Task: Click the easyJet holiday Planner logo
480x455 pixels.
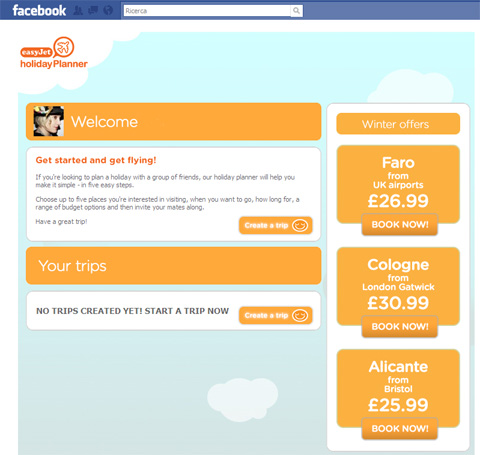Action: point(53,53)
